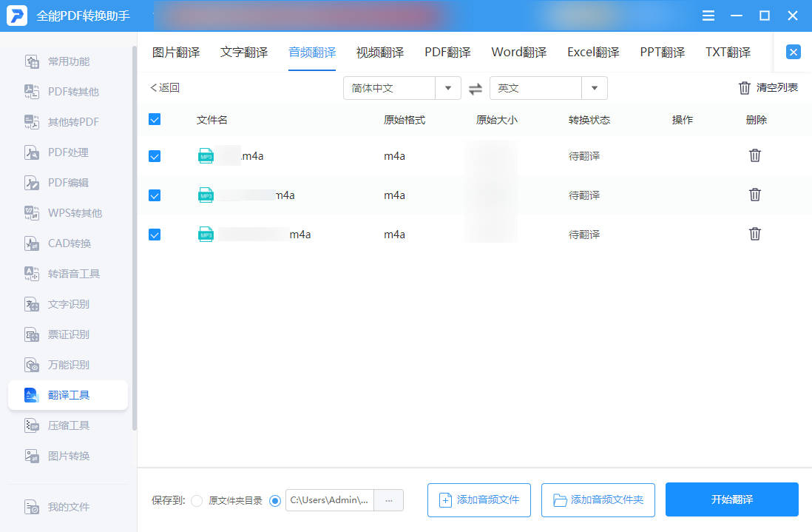Select 转语音工具 in the sidebar
The width and height of the screenshot is (812, 532).
click(x=68, y=274)
